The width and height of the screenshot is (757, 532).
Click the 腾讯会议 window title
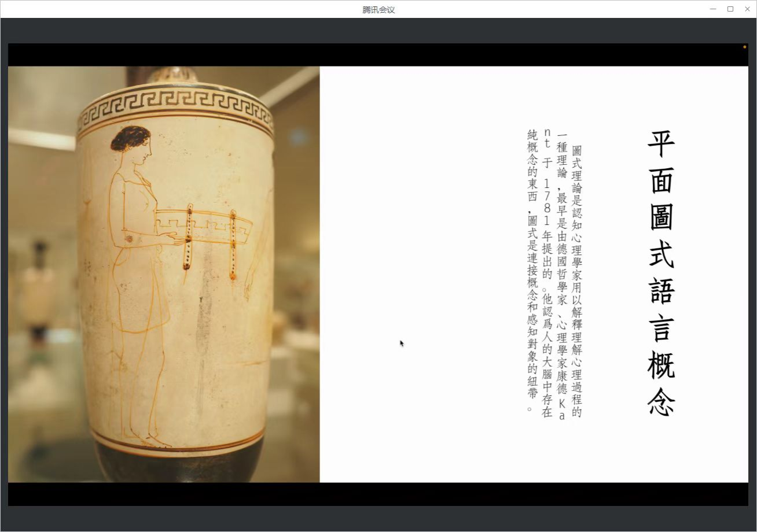[x=378, y=9]
